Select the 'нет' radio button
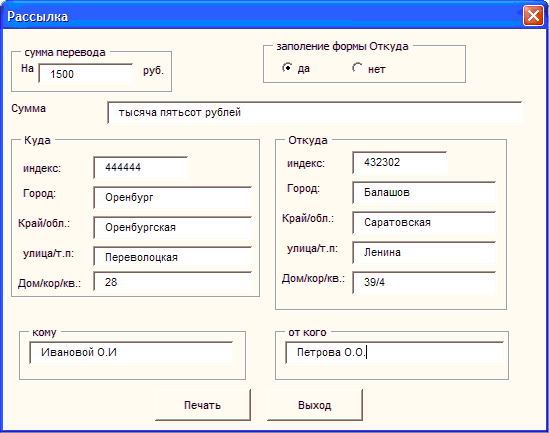 [x=357, y=68]
